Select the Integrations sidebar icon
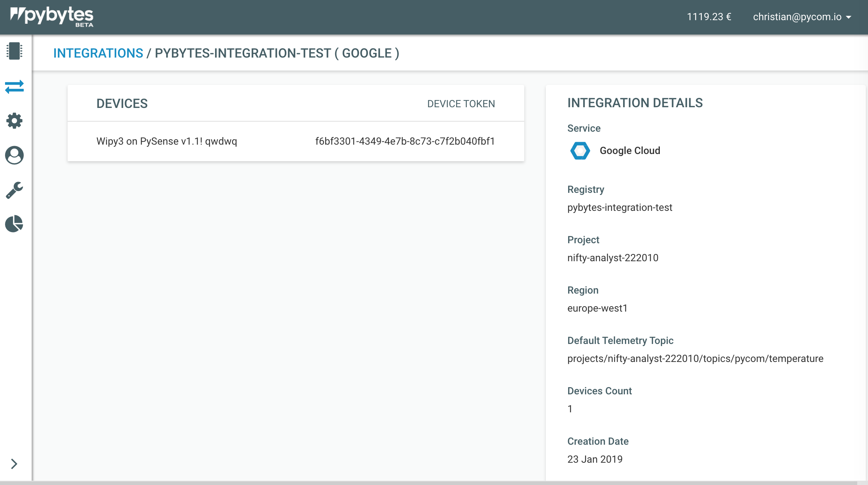Viewport: 868px width, 485px height. pos(14,86)
